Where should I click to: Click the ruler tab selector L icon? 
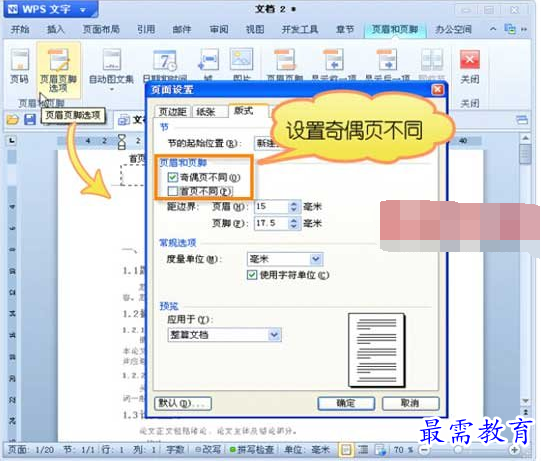[12, 140]
